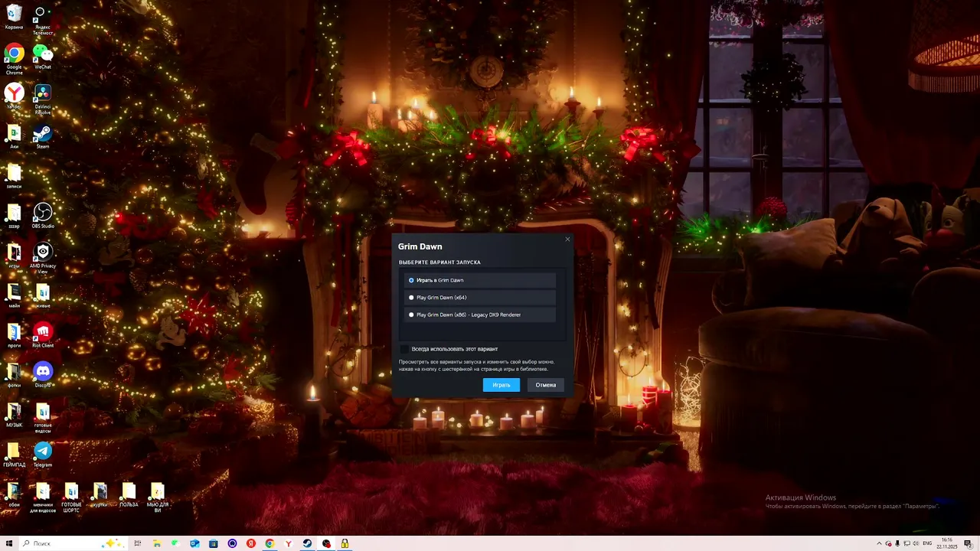Open DaVinci Resolve desktop shortcut
This screenshot has width=980, height=551.
pyautogui.click(x=43, y=99)
